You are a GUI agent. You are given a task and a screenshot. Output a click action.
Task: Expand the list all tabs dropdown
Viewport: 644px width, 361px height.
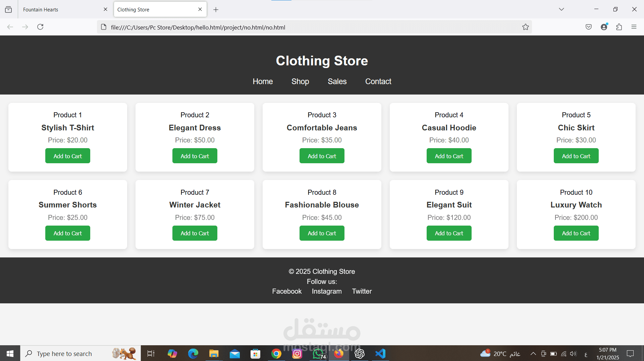point(561,9)
